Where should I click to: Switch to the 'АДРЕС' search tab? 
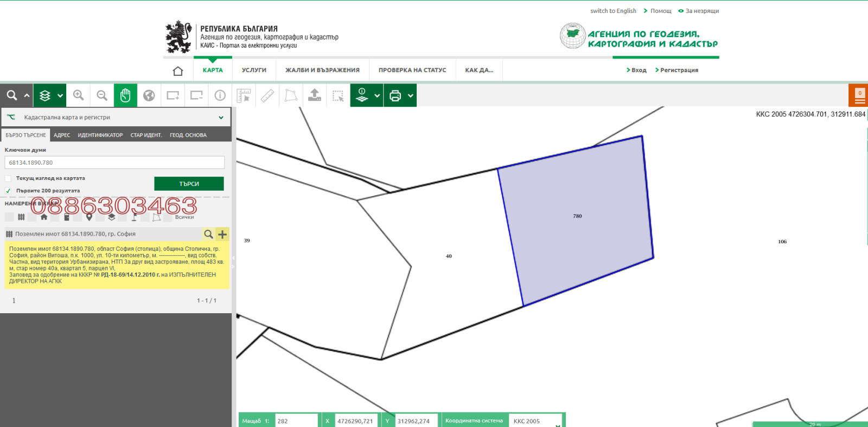click(62, 135)
